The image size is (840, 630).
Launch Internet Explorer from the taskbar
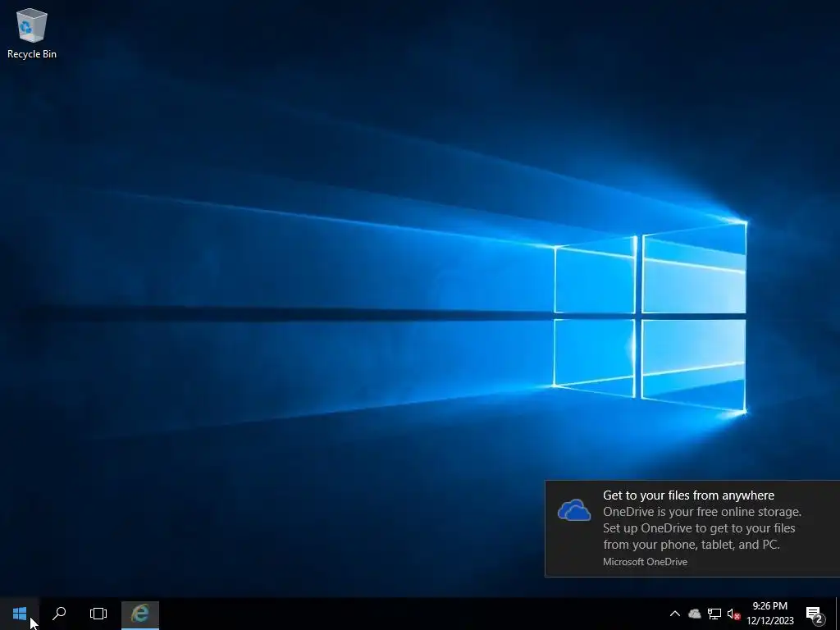point(139,614)
